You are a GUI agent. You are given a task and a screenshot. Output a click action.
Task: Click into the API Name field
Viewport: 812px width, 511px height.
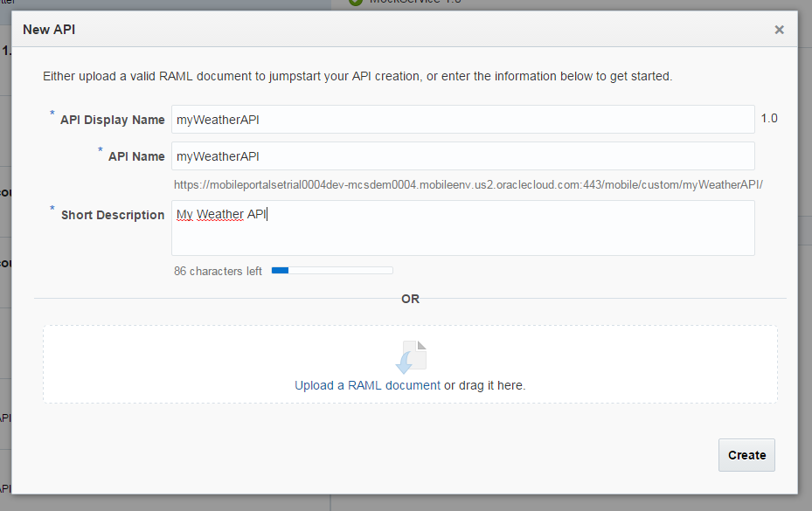click(462, 156)
